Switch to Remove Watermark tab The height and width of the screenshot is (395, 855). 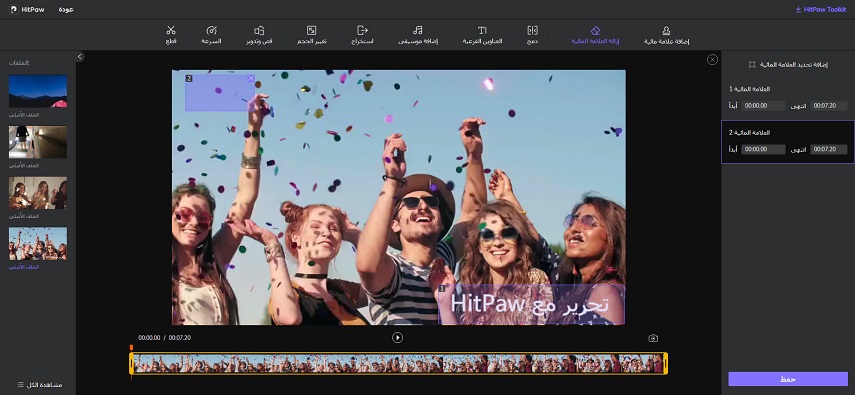point(595,35)
